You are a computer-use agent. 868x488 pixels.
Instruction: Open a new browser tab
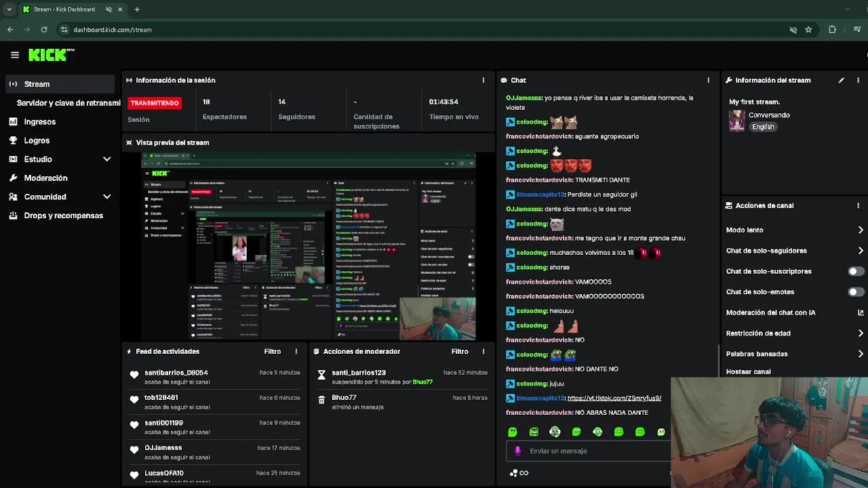(137, 9)
